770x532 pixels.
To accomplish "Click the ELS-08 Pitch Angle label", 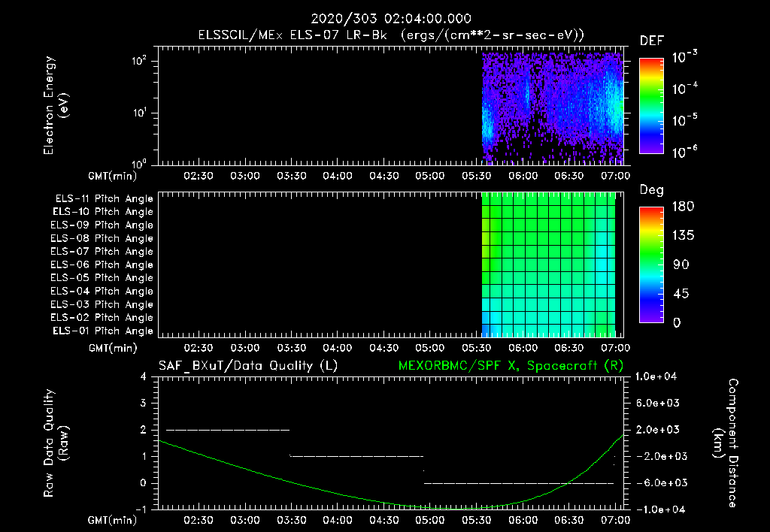I will tap(102, 238).
